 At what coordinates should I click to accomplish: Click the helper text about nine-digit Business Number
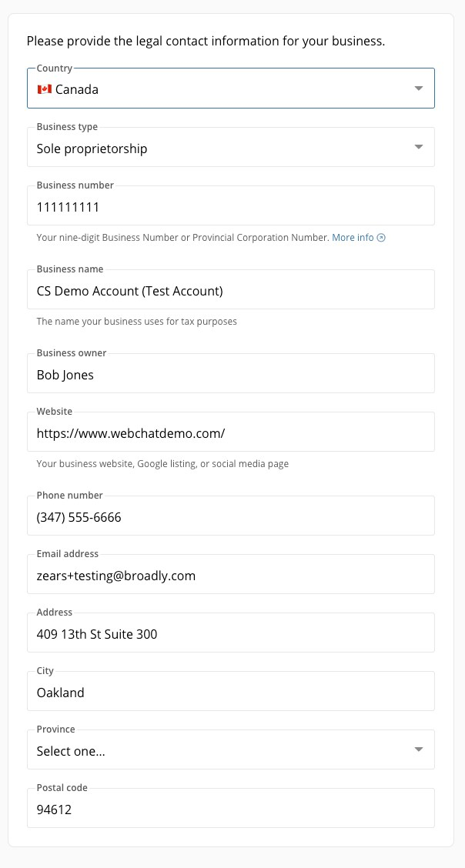click(x=182, y=238)
